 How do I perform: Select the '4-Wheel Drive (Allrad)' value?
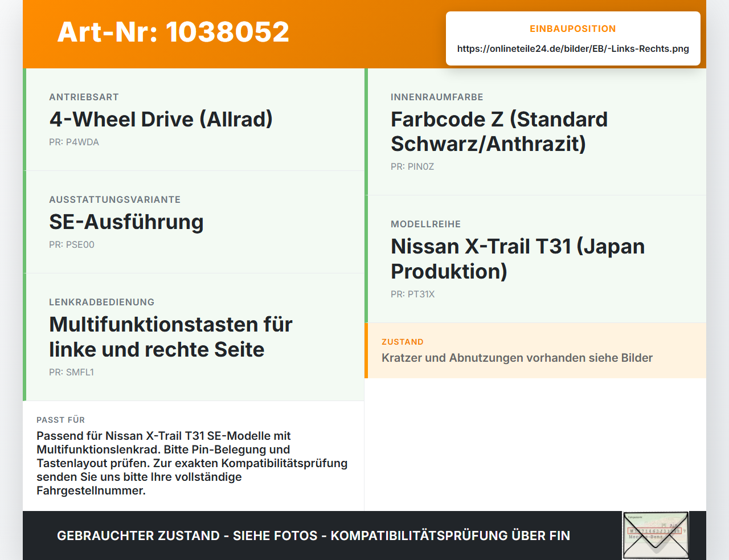tap(161, 119)
